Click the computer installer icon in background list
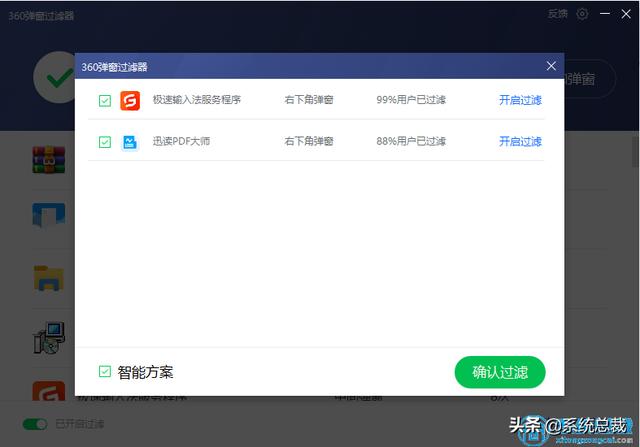640x447 pixels. tap(49, 338)
